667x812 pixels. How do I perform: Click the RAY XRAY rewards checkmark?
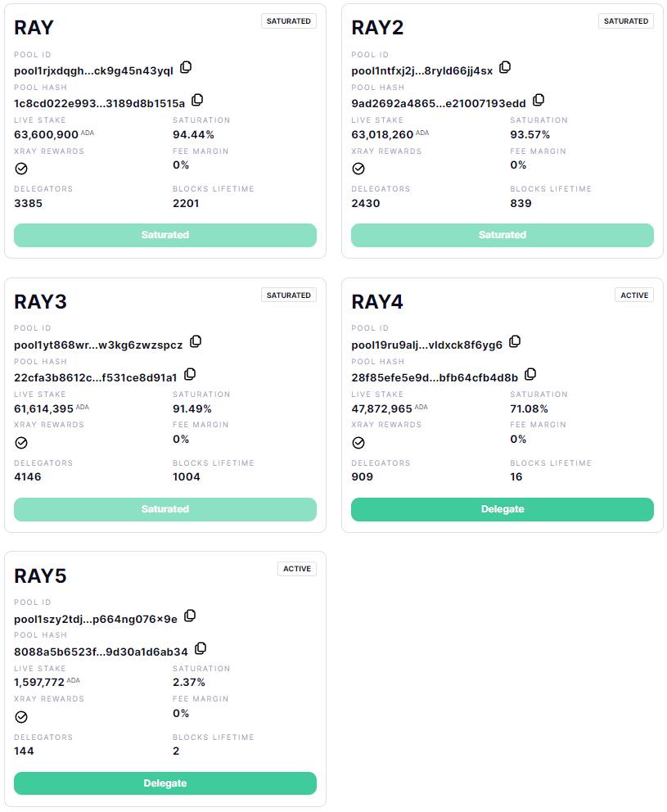coord(21,169)
